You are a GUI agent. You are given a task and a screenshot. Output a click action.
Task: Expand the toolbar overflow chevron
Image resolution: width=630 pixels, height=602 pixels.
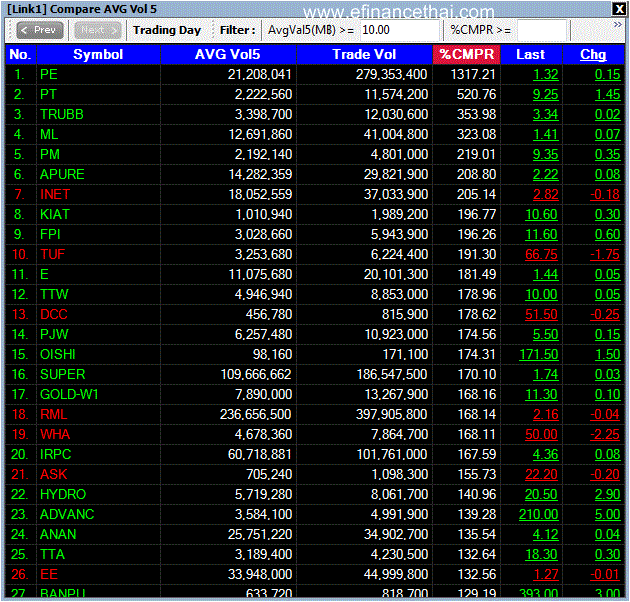click(618, 25)
